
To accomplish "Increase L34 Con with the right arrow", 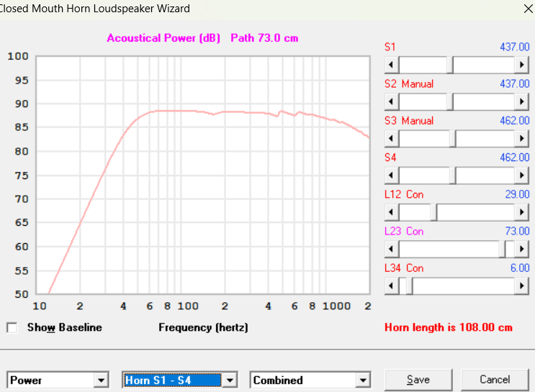I will [521, 286].
